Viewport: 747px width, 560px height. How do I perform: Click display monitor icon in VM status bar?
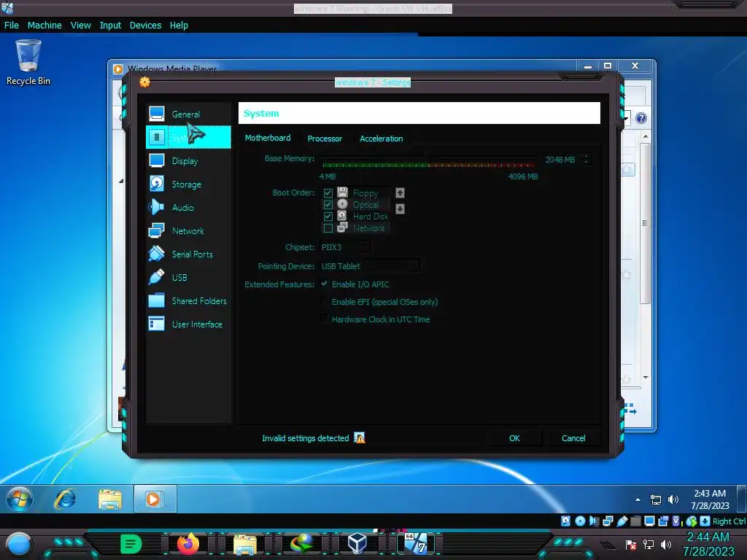coord(649,521)
